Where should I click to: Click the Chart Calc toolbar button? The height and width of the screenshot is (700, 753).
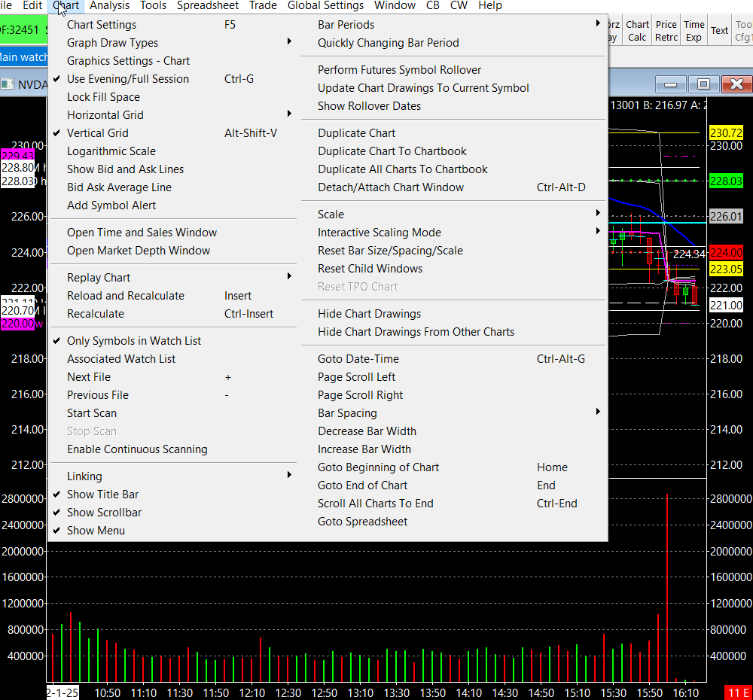click(x=637, y=31)
